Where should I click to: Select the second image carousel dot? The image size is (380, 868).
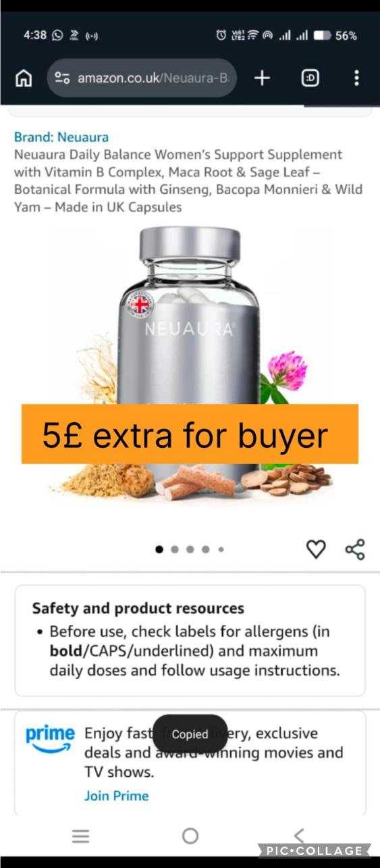click(175, 549)
